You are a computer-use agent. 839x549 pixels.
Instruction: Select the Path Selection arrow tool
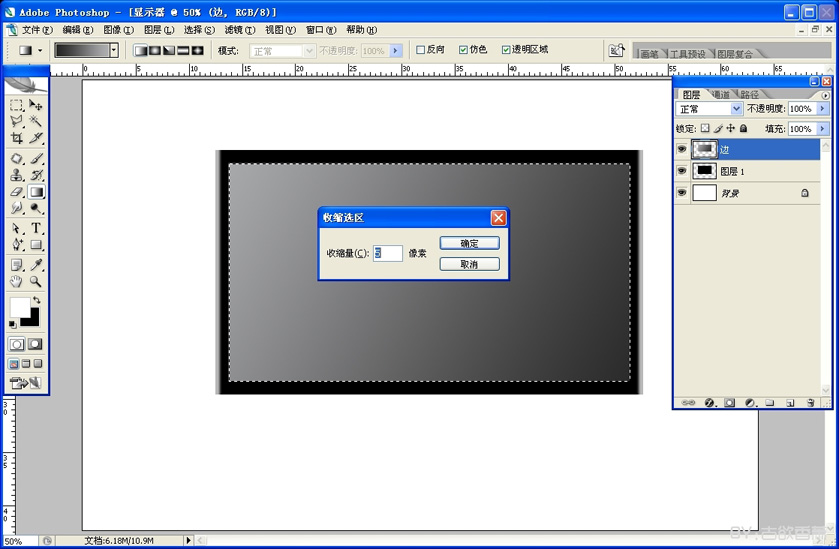(x=17, y=228)
